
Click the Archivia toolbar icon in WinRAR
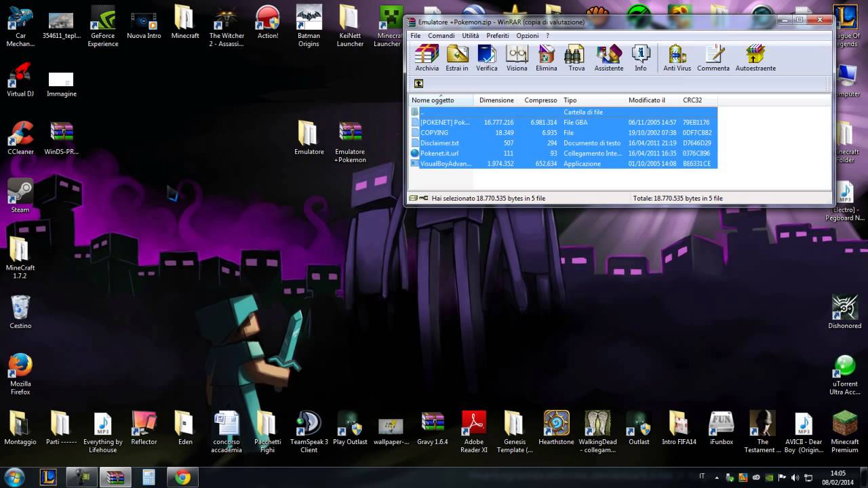click(427, 58)
